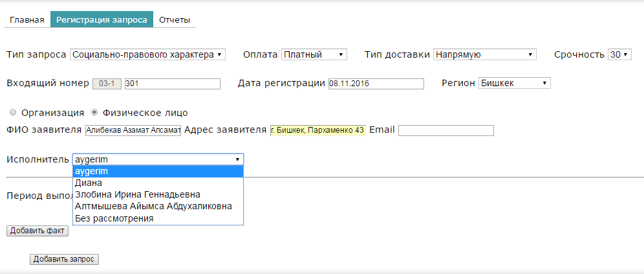Switch to the Отчеты tab
The image size is (644, 274).
click(x=175, y=19)
